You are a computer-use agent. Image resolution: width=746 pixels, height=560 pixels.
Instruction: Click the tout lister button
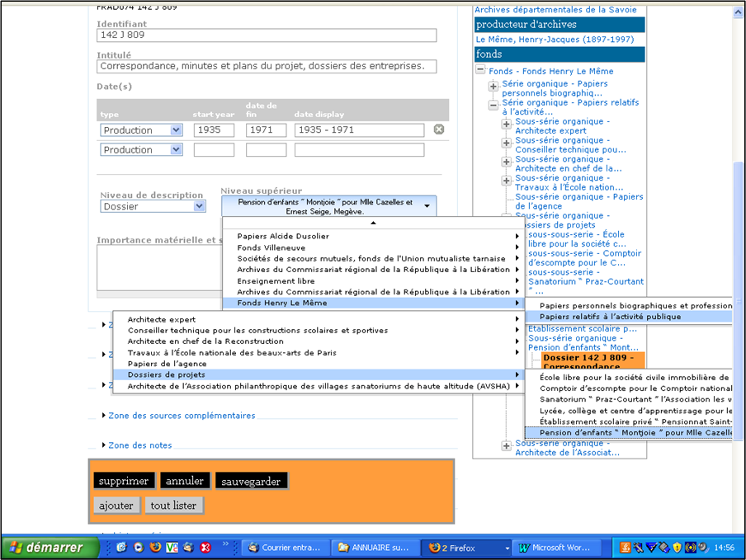click(x=173, y=506)
